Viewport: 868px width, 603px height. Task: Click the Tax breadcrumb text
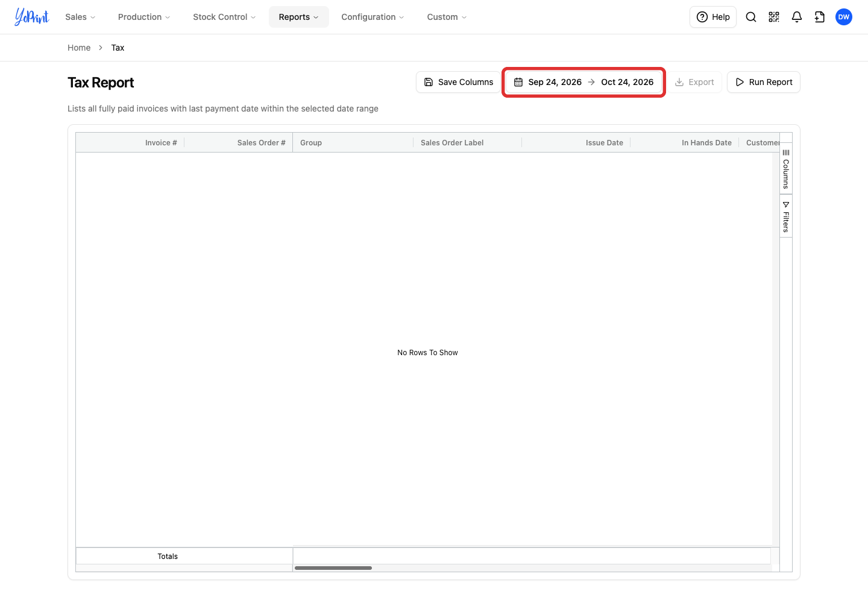point(118,48)
